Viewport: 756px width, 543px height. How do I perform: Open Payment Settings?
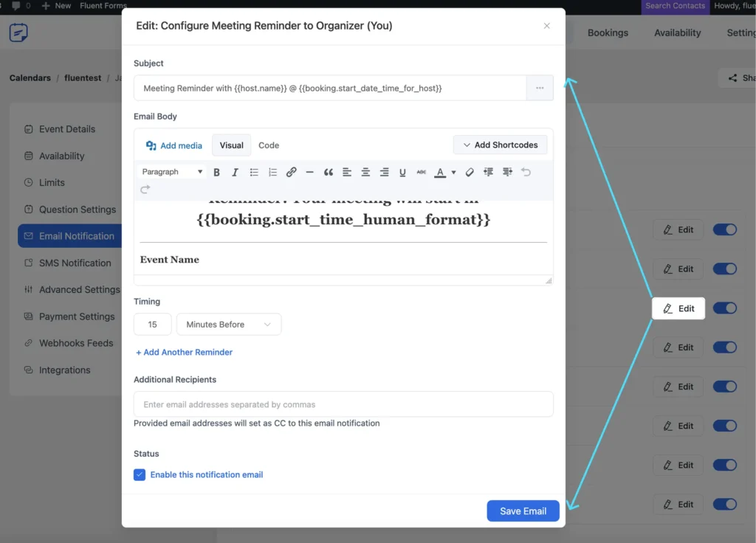click(x=77, y=317)
